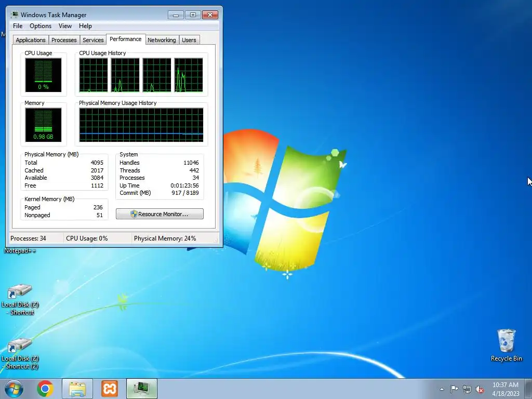532x399 pixels.
Task: Click the fourth CPU history graph
Action: 189,75
